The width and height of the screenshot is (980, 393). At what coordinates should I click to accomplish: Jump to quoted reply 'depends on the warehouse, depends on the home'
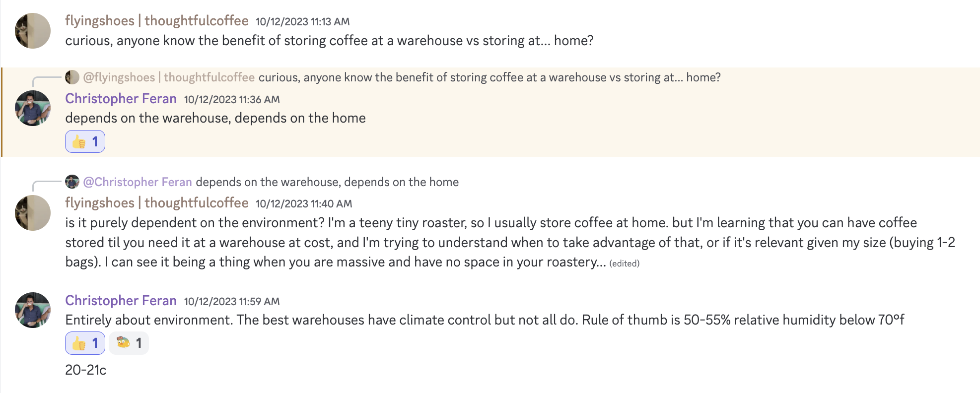click(x=328, y=182)
